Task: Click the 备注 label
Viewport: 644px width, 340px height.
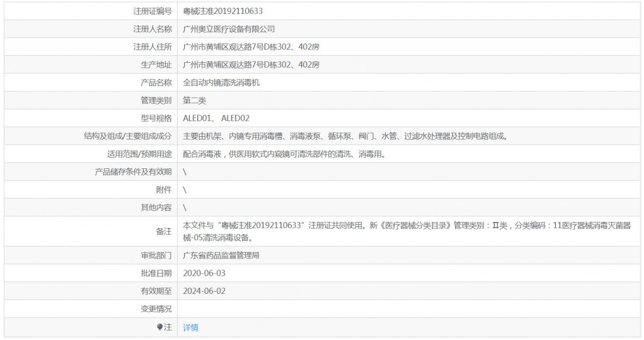Action: (x=164, y=231)
